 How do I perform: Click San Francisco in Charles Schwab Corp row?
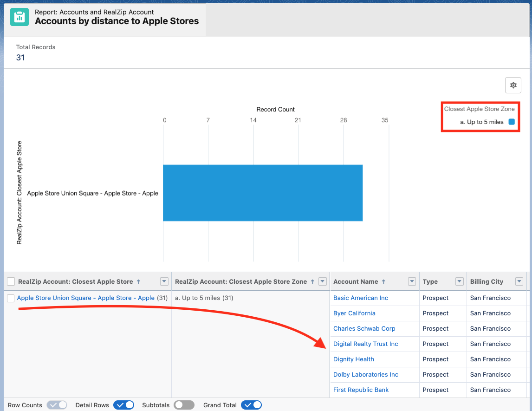490,328
